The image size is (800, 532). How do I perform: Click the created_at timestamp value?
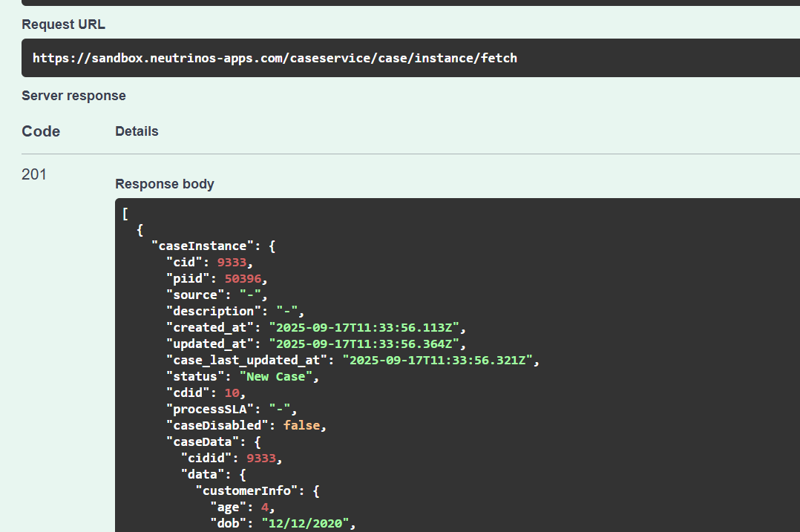coord(367,327)
